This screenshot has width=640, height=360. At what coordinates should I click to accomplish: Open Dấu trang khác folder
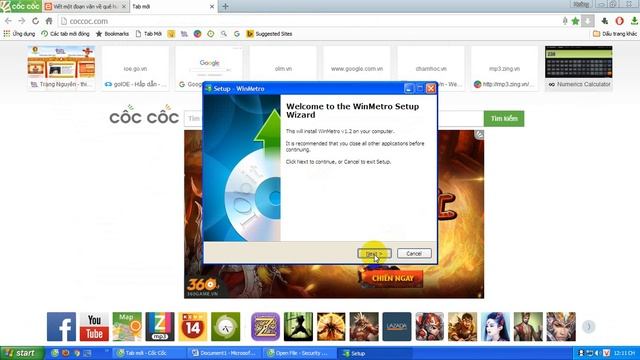coord(615,34)
